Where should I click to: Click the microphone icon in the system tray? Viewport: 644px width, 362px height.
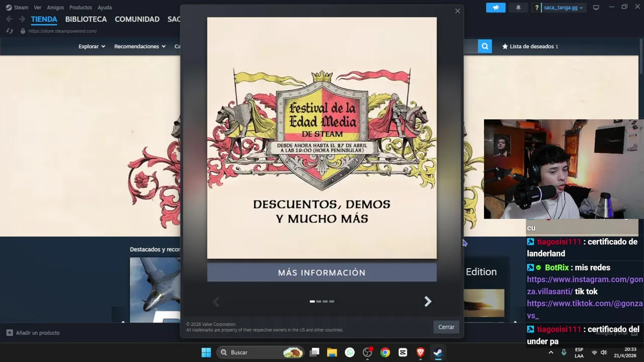click(x=563, y=352)
